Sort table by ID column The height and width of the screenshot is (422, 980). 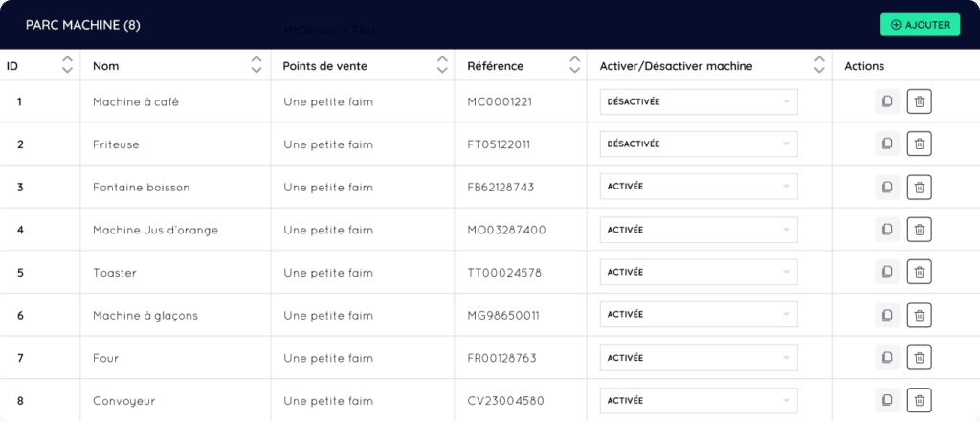tap(67, 65)
